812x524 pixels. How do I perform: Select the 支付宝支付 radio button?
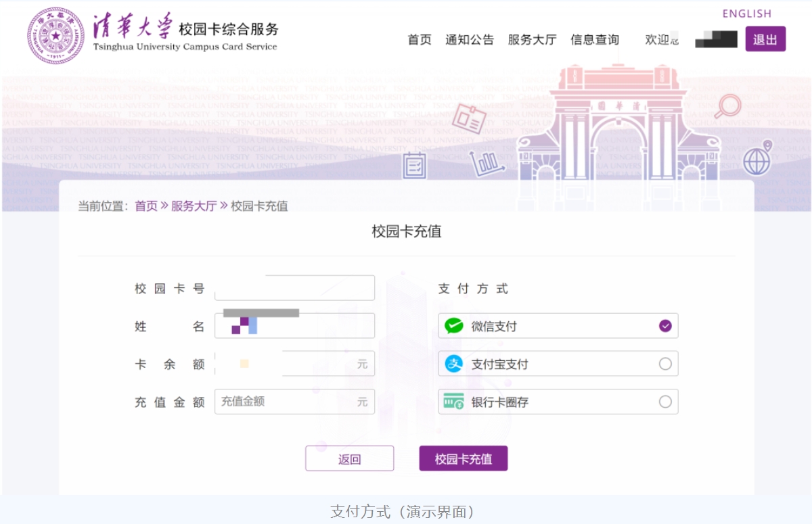point(665,364)
